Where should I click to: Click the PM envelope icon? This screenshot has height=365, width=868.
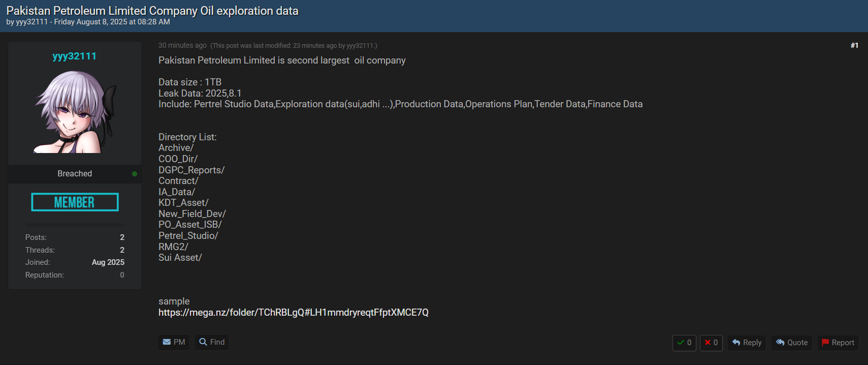coord(167,342)
